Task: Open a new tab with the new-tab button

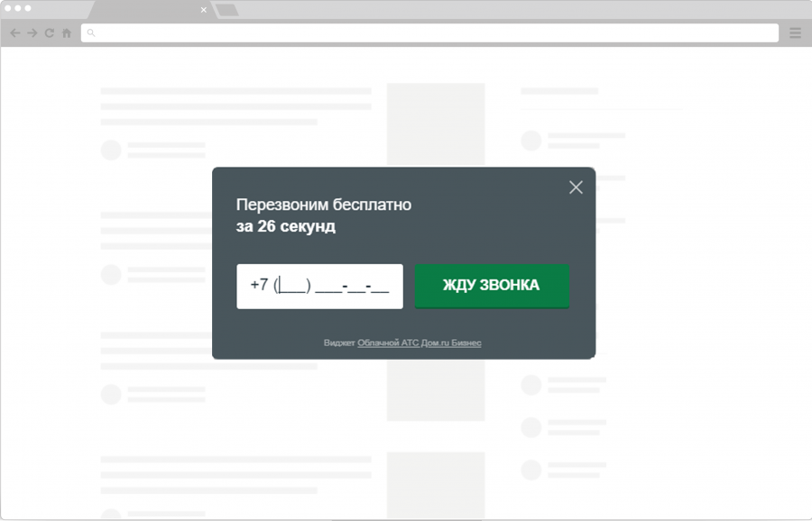Action: (226, 10)
